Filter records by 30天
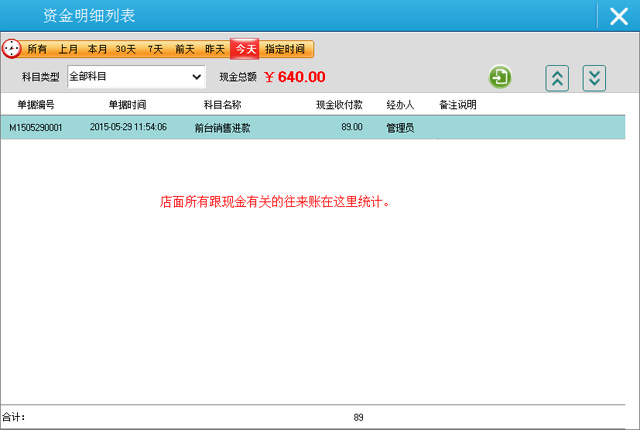This screenshot has width=640, height=430. pyautogui.click(x=126, y=49)
